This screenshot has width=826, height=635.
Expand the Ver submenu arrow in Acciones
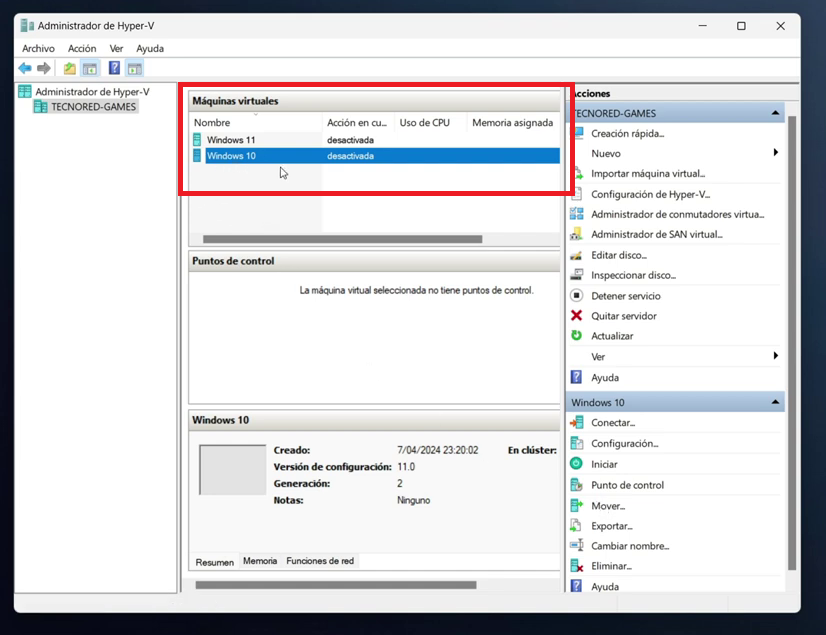pos(775,356)
